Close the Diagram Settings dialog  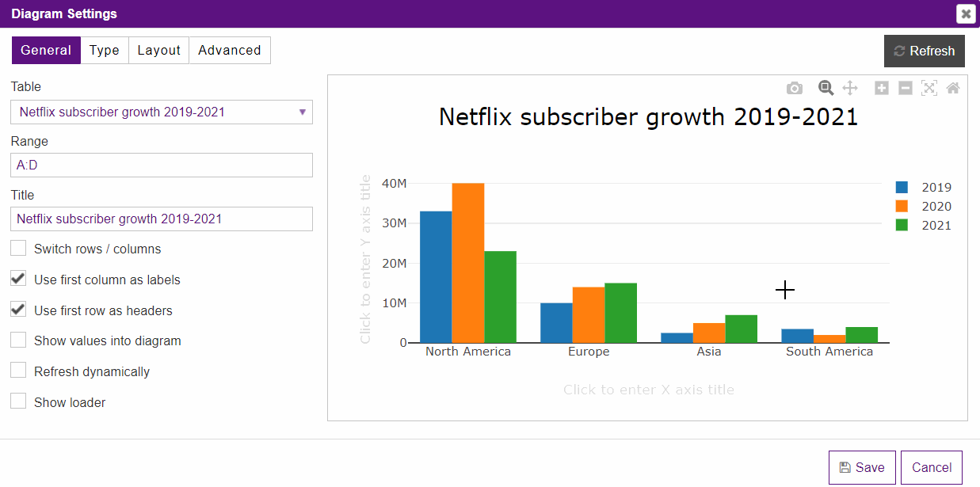(x=966, y=13)
